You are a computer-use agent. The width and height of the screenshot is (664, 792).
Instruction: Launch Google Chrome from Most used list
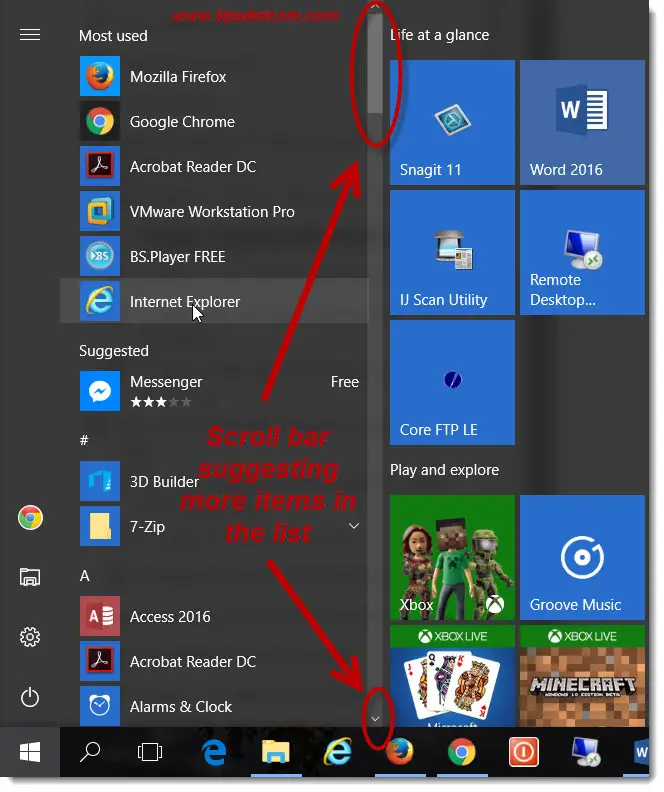tap(215, 122)
